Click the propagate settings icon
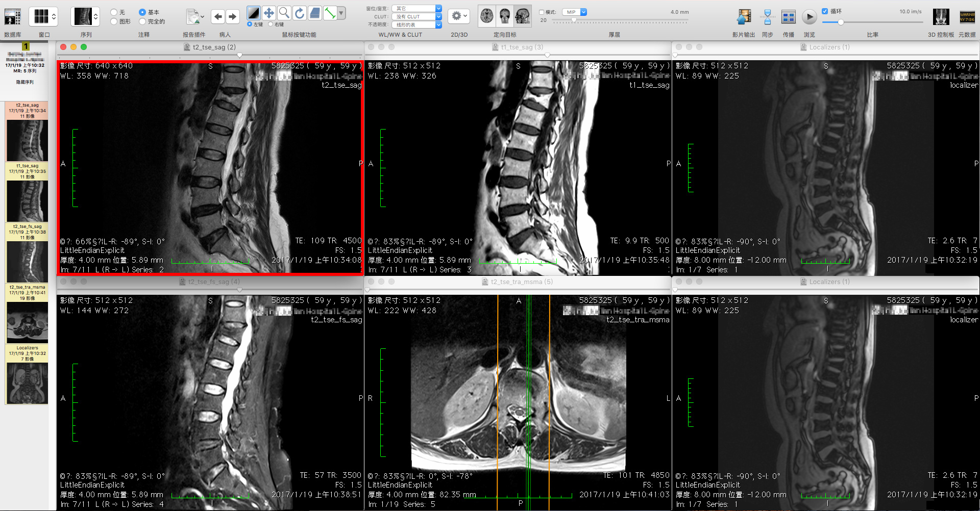Screen dimensions: 980x511 point(789,17)
